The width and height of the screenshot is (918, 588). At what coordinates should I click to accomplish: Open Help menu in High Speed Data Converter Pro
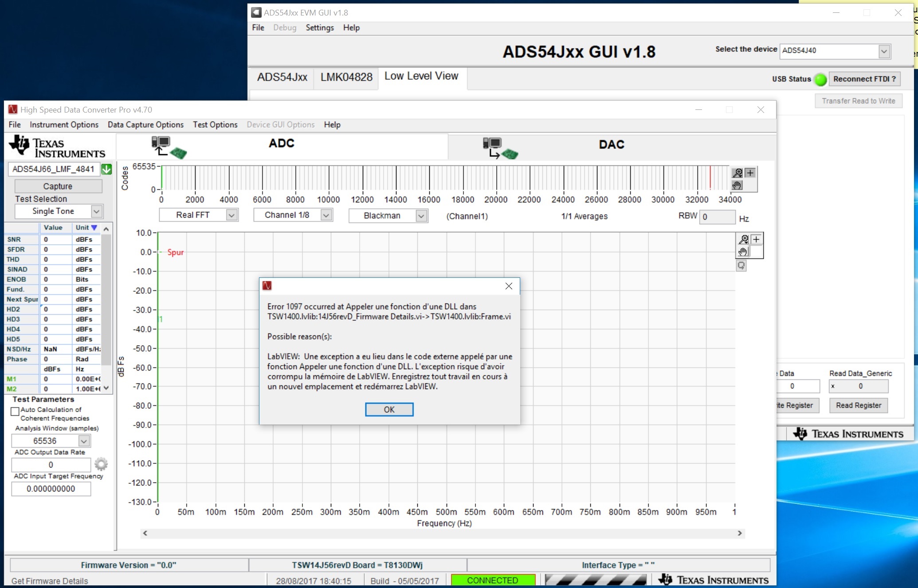pos(332,125)
